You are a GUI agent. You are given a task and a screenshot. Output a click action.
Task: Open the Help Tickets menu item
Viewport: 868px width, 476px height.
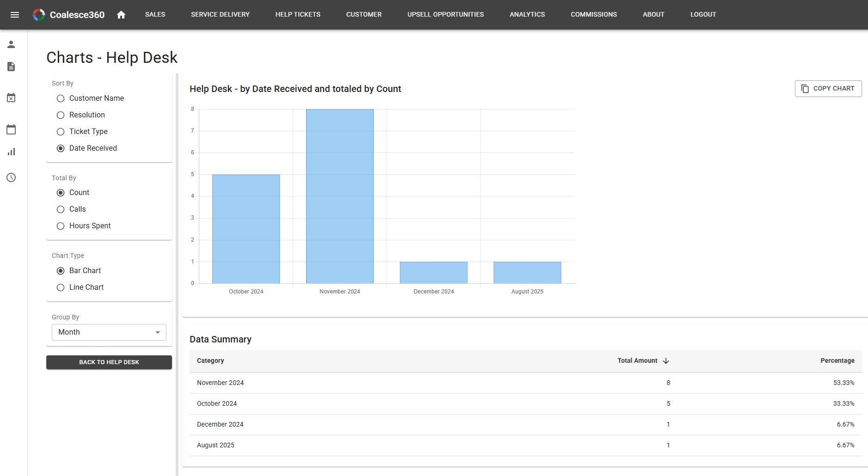coord(297,14)
